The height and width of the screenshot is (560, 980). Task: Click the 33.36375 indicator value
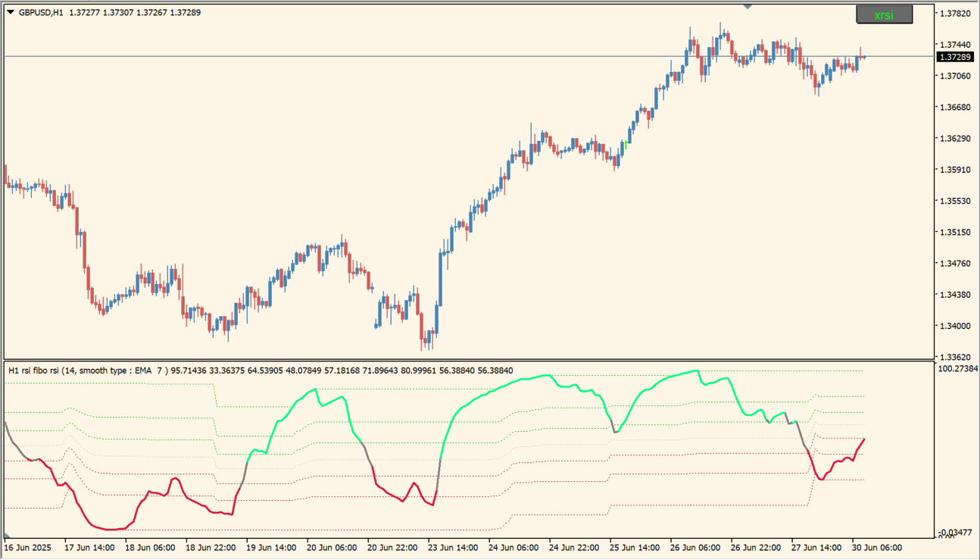click(x=226, y=371)
